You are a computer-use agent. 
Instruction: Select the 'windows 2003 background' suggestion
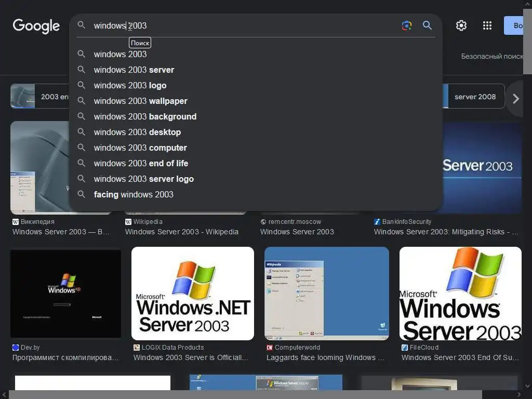256,117
